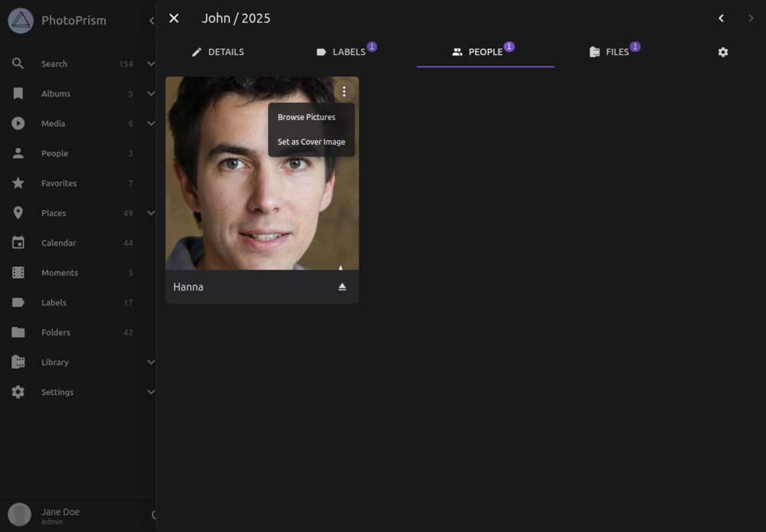Screen dimensions: 766x532
Task: Open the People section in the sidebar
Action: [54, 153]
